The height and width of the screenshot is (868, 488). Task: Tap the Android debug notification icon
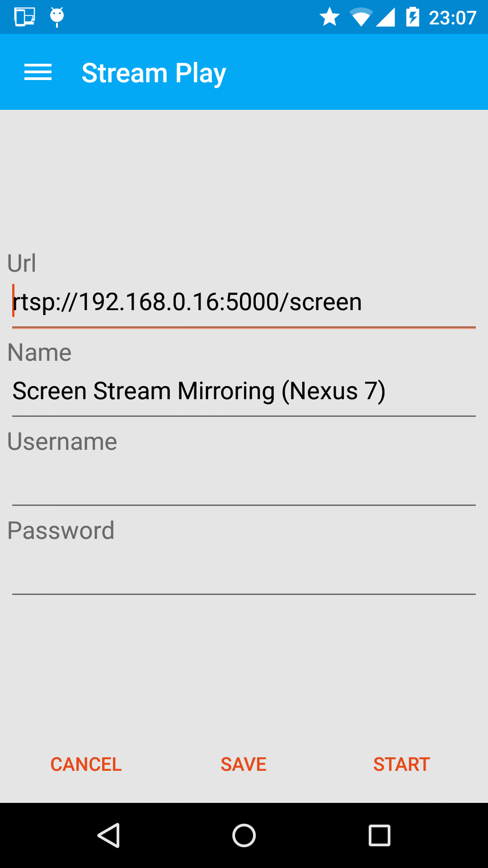[56, 17]
